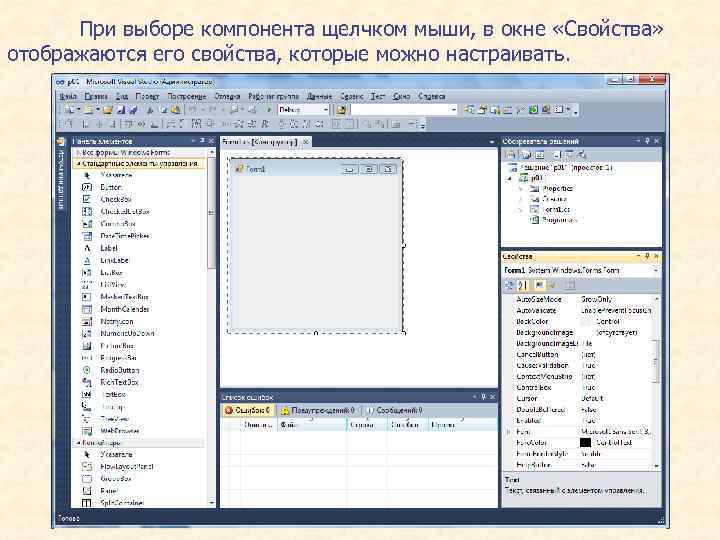Select the Cursor property row

click(578, 399)
